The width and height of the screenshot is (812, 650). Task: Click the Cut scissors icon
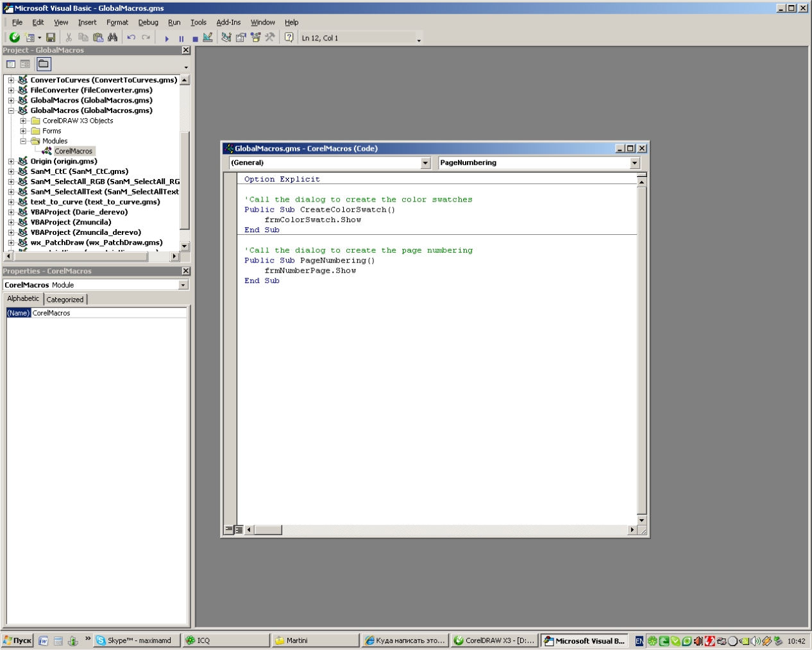(69, 38)
